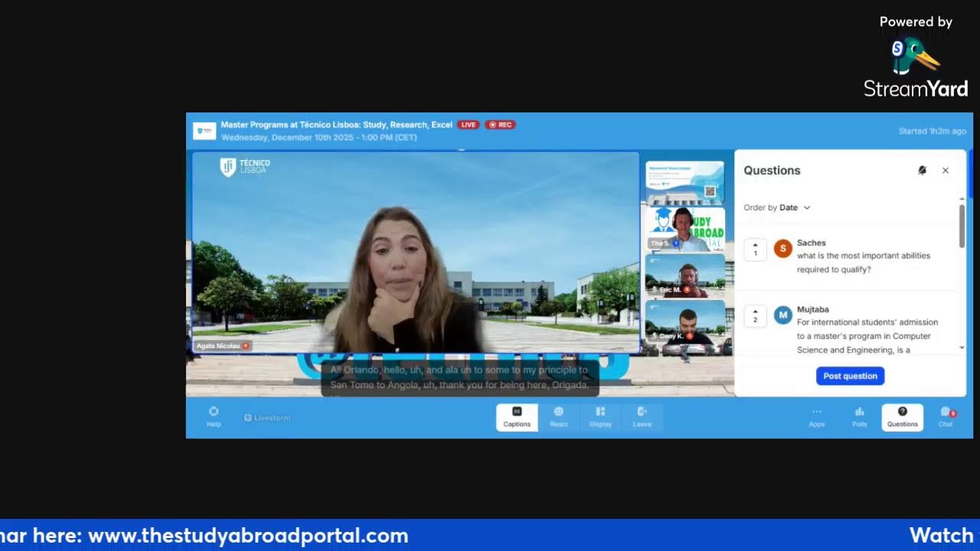Click the scroll down arrow in Questions
This screenshot has width=980, height=551.
[x=962, y=348]
